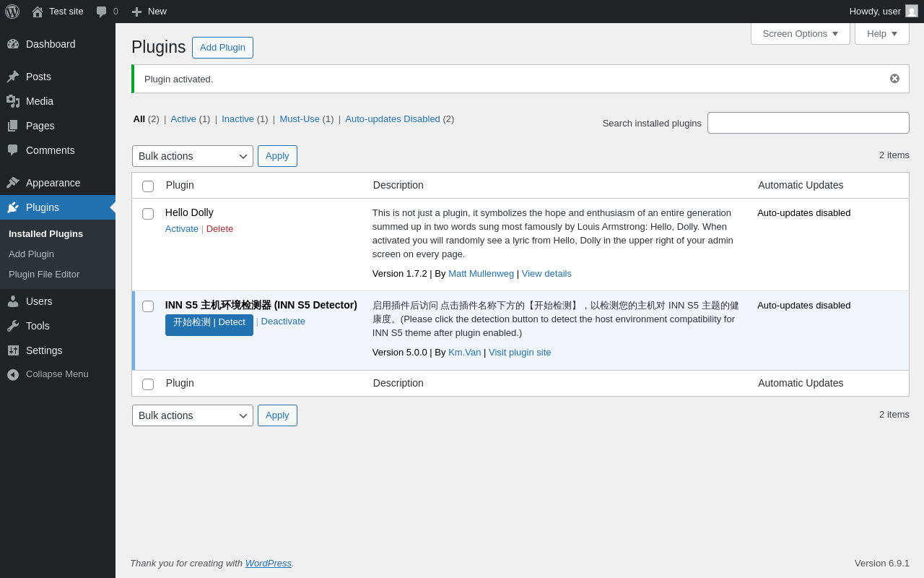Click the 开始检测 | Detect button

tap(209, 324)
